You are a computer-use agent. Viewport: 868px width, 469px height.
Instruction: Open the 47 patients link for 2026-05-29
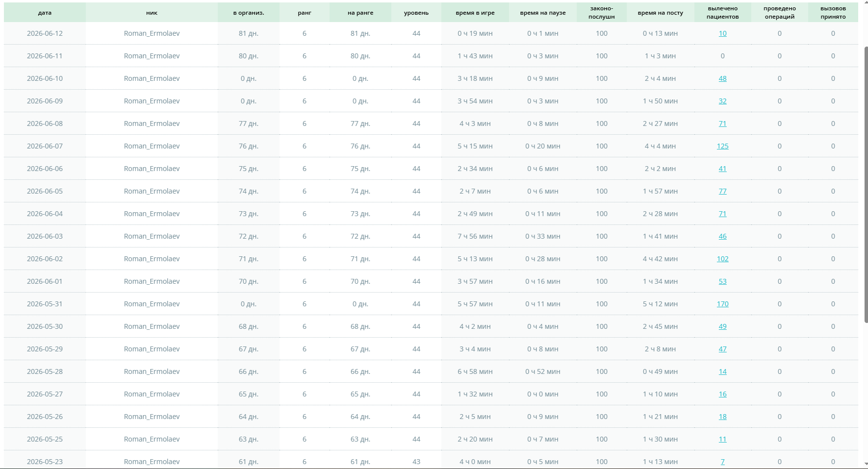(x=722, y=349)
